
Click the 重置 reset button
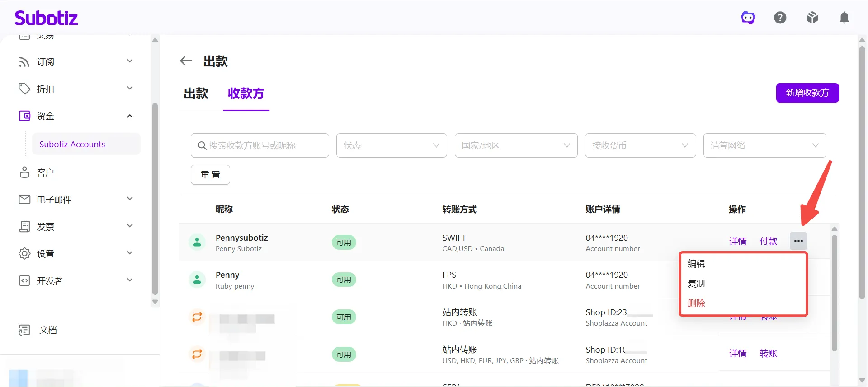click(x=210, y=175)
